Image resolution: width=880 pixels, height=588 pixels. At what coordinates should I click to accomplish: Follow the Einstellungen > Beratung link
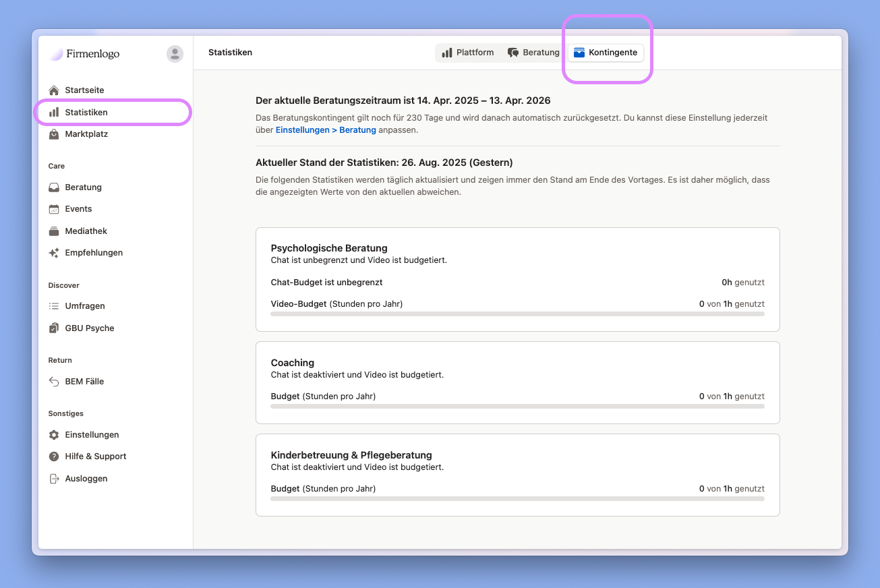tap(326, 130)
